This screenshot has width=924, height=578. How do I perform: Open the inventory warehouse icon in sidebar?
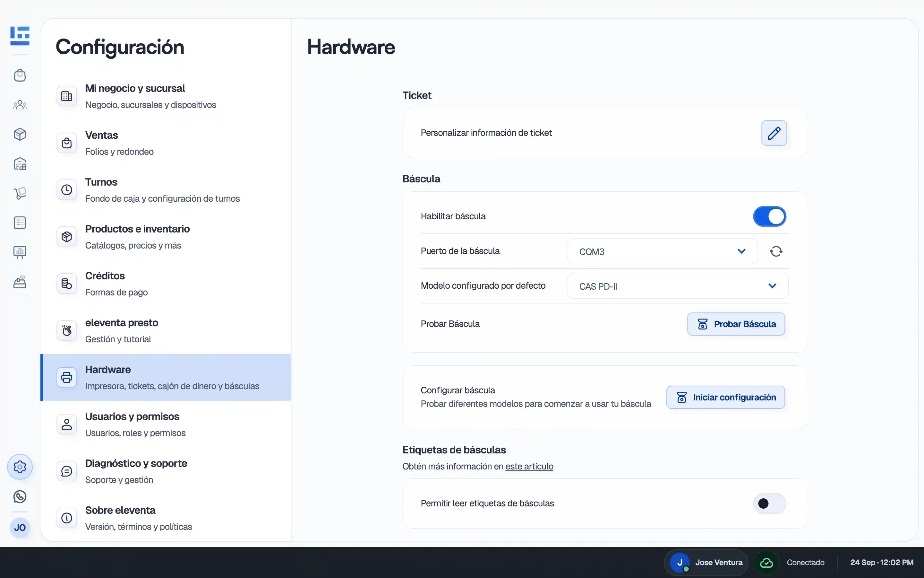point(20,164)
